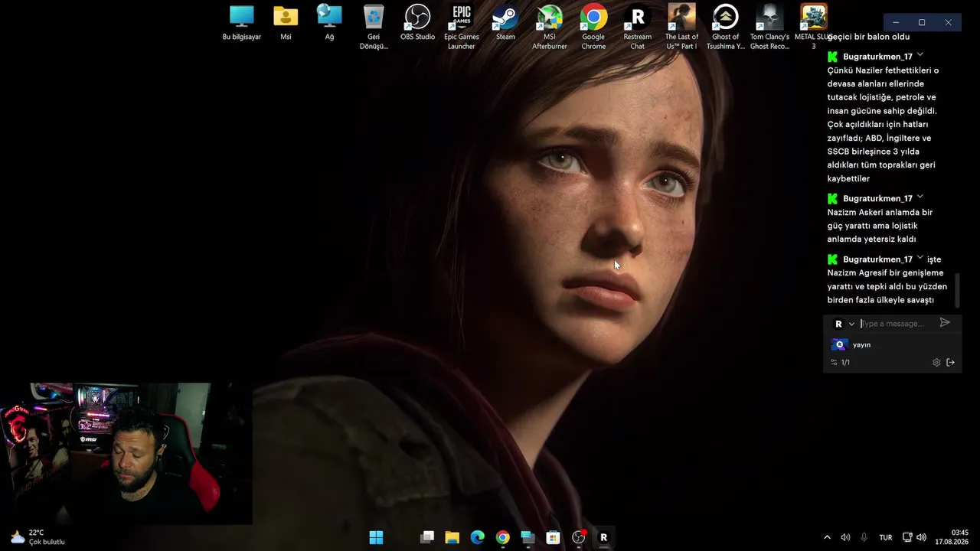Select the Ağ network desktop icon
Image resolution: width=980 pixels, height=551 pixels.
pyautogui.click(x=329, y=23)
